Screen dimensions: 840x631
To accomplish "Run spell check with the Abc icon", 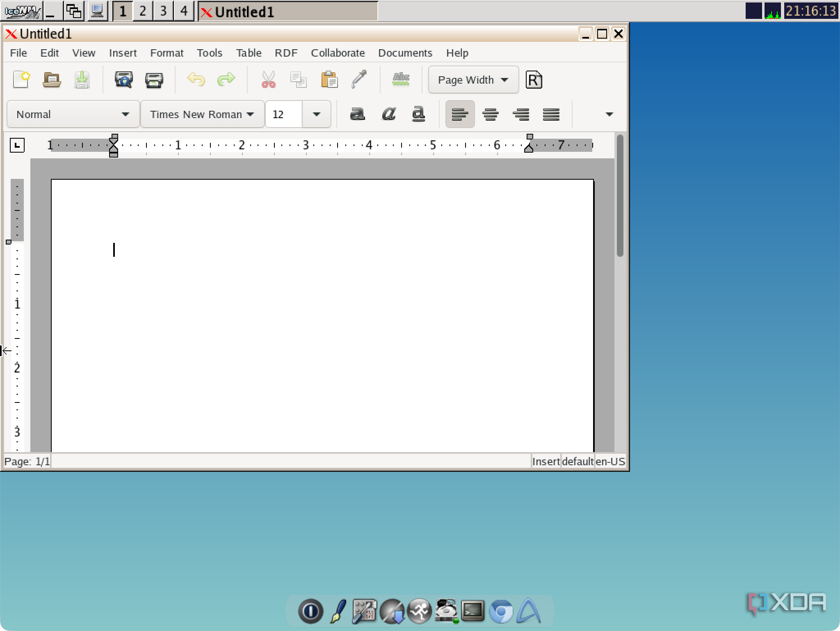I will [401, 79].
